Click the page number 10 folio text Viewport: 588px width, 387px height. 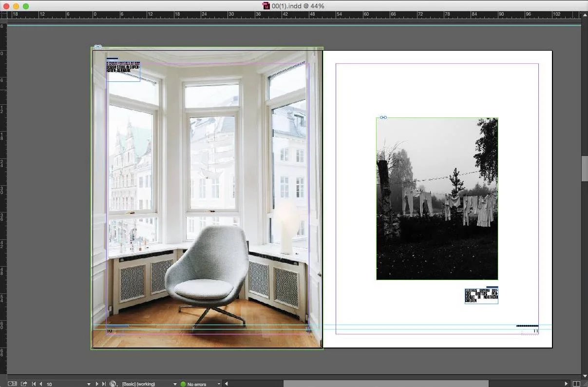click(110, 331)
